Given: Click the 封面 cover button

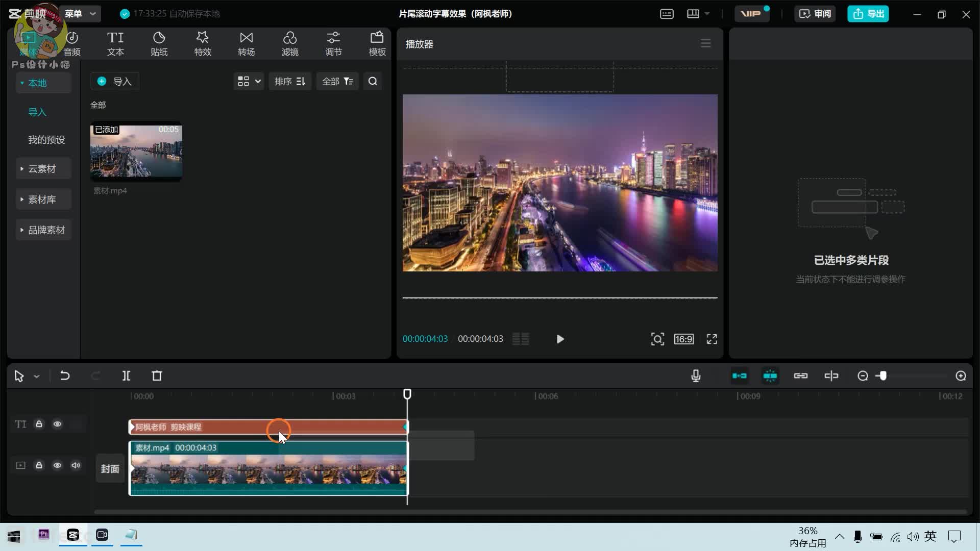Looking at the screenshot, I should [110, 468].
